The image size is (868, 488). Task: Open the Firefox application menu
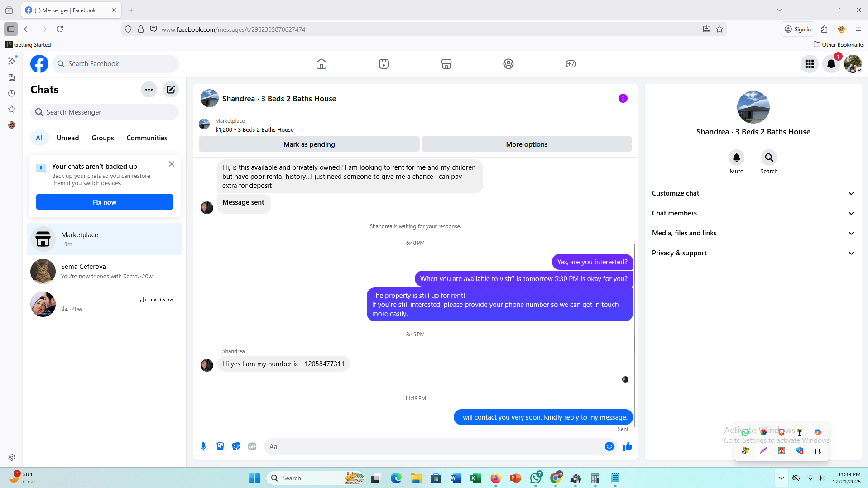pyautogui.click(x=858, y=29)
